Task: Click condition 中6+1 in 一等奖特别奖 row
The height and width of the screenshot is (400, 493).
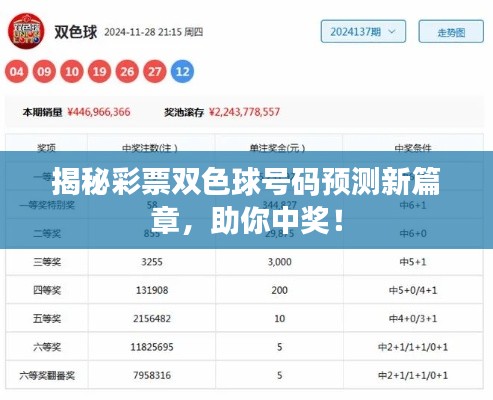Action: 413,205
